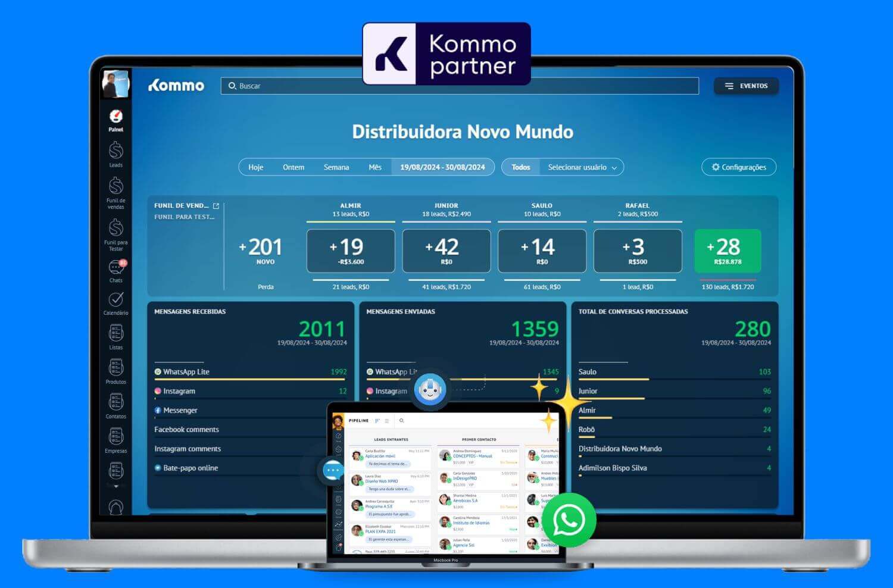Image resolution: width=893 pixels, height=588 pixels.
Task: Select Distribuidora Novo Mundo conversation row
Action: (x=675, y=449)
